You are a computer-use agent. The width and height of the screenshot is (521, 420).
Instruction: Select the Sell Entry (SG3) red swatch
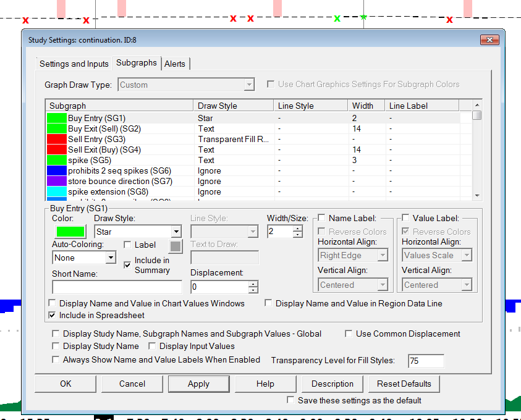(56, 140)
